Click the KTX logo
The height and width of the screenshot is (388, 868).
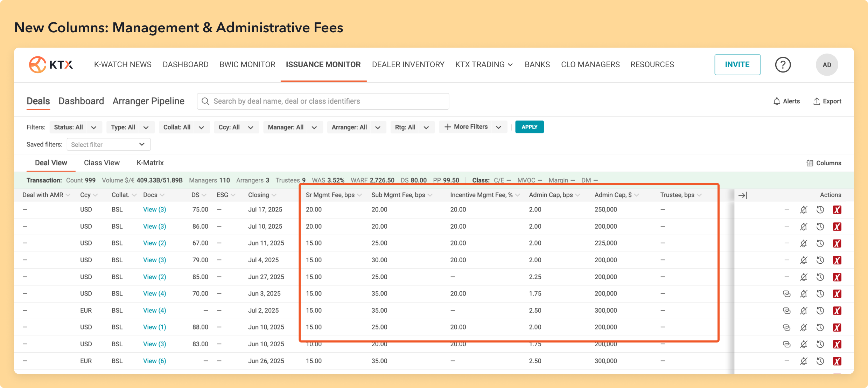tap(51, 65)
